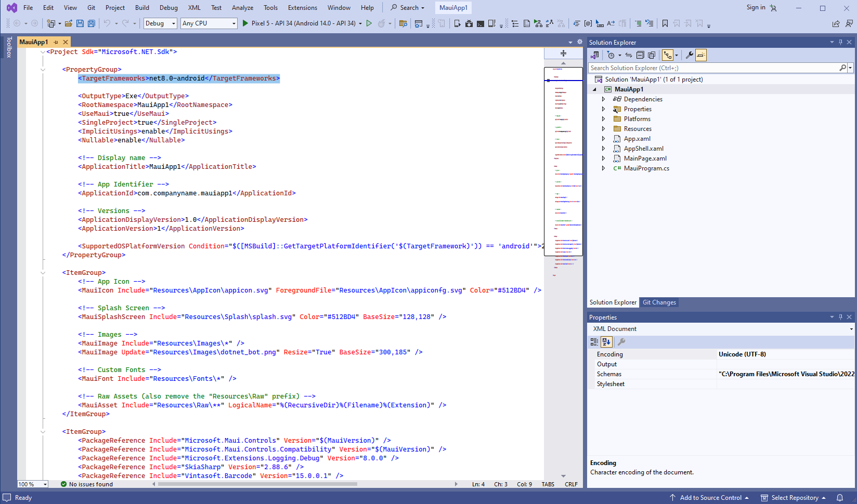This screenshot has width=857, height=504.
Task: Open the Build menu
Action: point(142,8)
